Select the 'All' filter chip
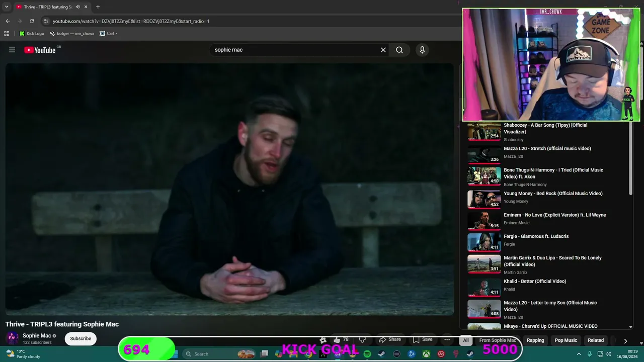This screenshot has height=362, width=644. [x=466, y=340]
